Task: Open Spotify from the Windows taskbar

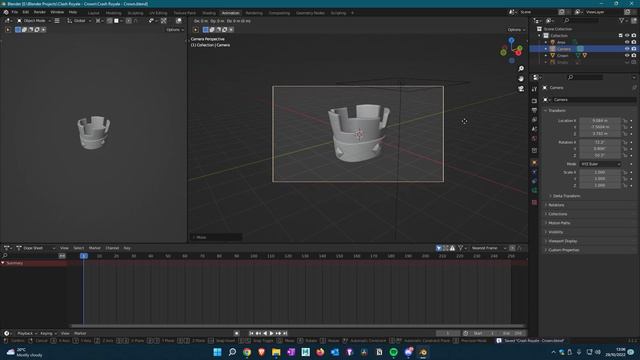Action: [x=393, y=352]
